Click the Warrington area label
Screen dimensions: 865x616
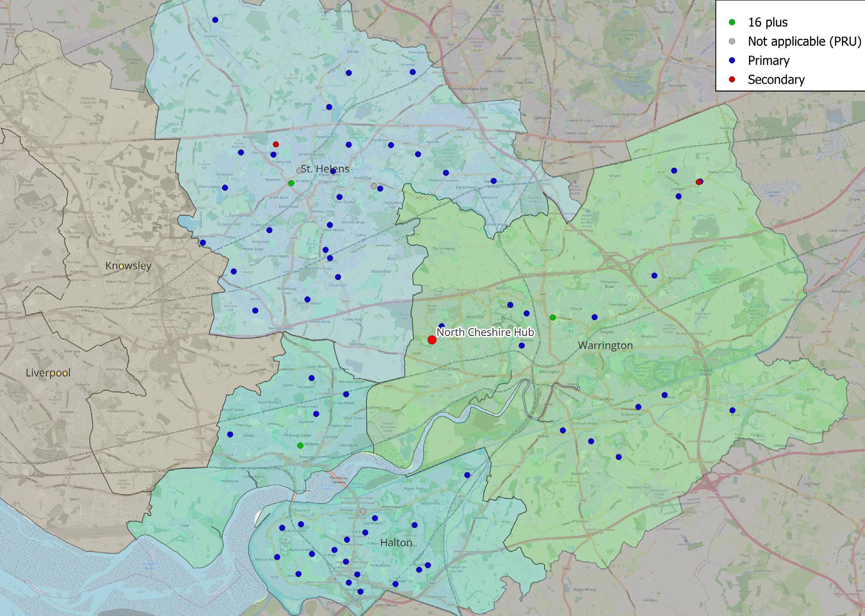(x=605, y=345)
